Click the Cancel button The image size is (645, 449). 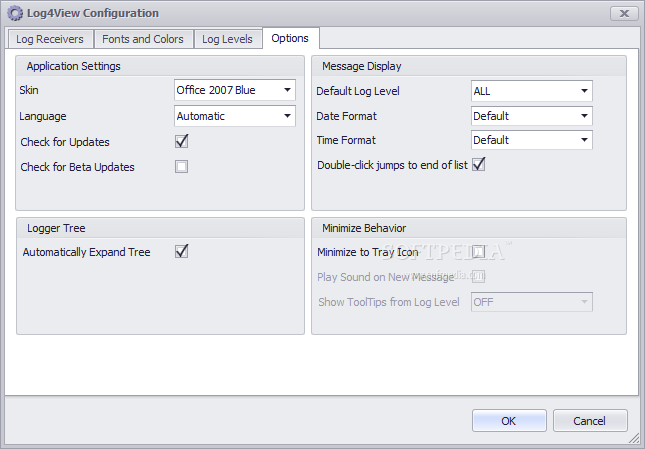click(x=590, y=421)
